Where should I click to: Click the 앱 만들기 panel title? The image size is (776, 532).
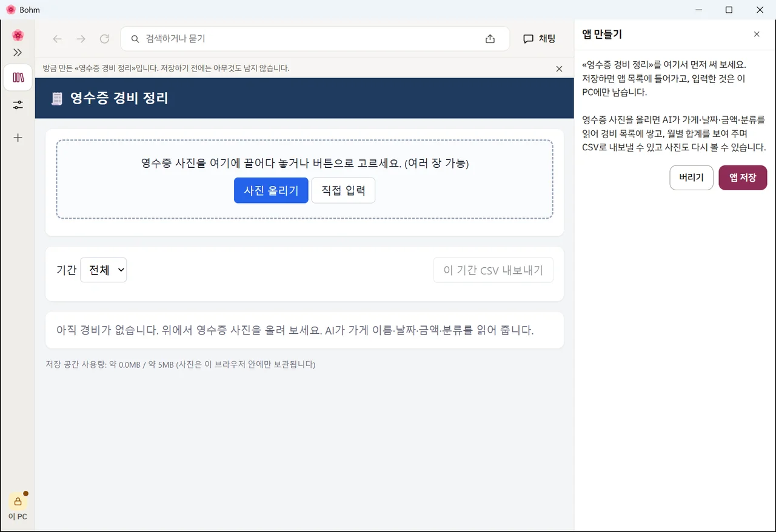click(602, 35)
